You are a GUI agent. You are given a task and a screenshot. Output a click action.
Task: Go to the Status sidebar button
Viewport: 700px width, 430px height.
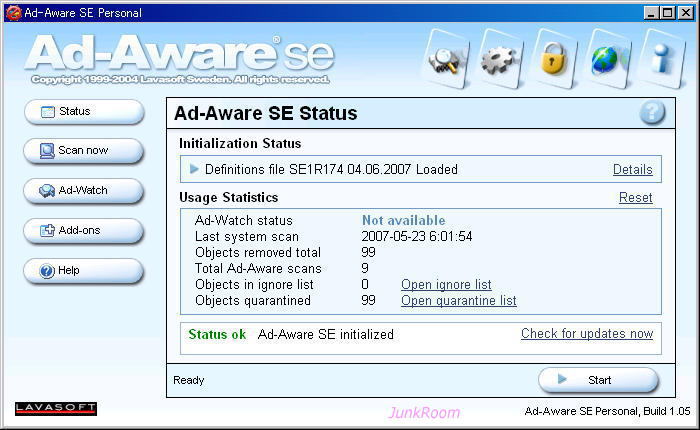[x=84, y=112]
